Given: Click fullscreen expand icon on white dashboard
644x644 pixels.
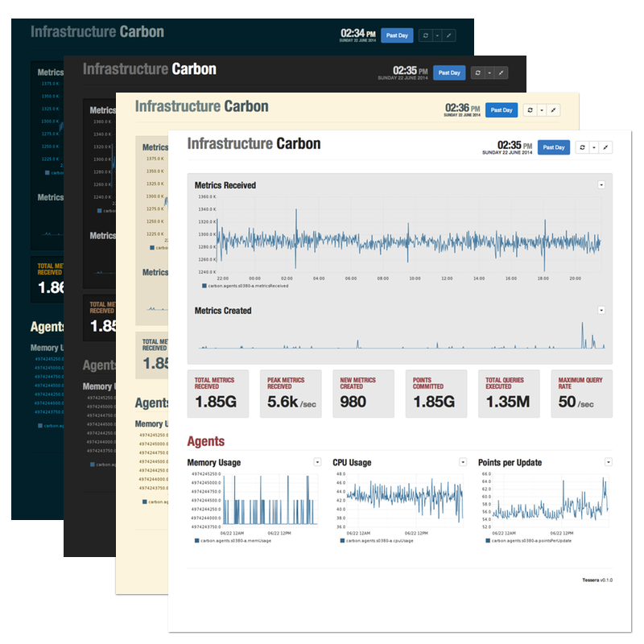Looking at the screenshot, I should tap(606, 147).
